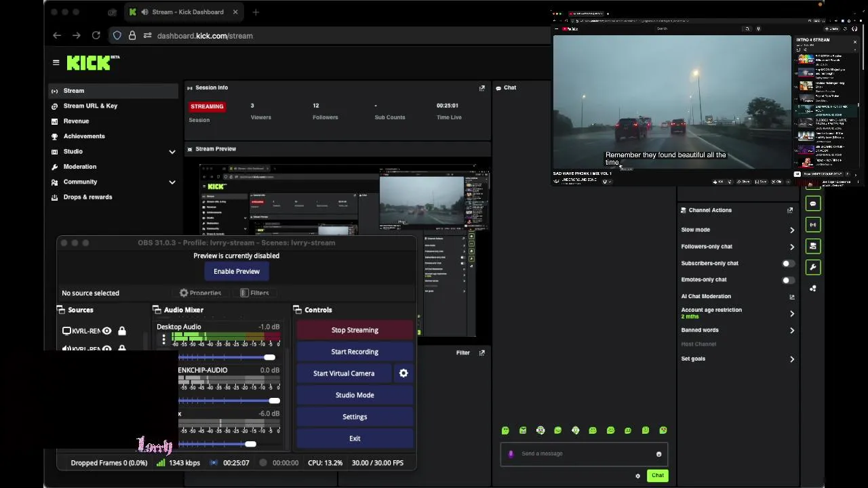The image size is (868, 488).
Task: Click the OBS Sources dock icon
Action: tap(61, 310)
